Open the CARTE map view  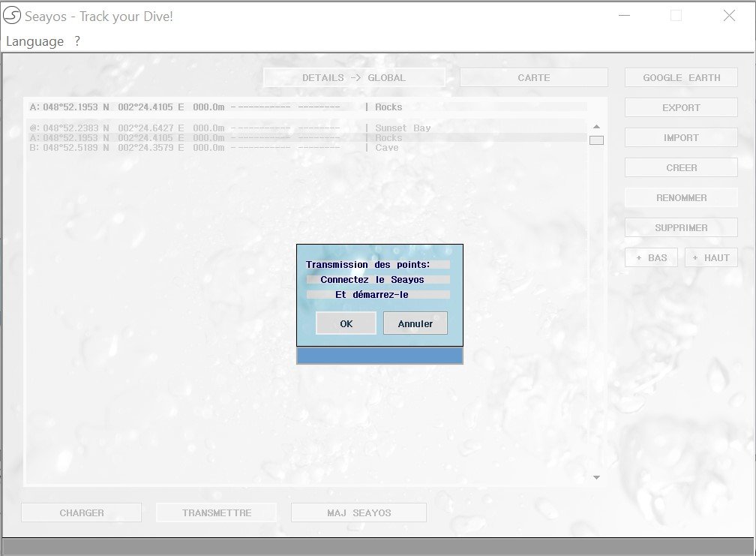(x=534, y=77)
